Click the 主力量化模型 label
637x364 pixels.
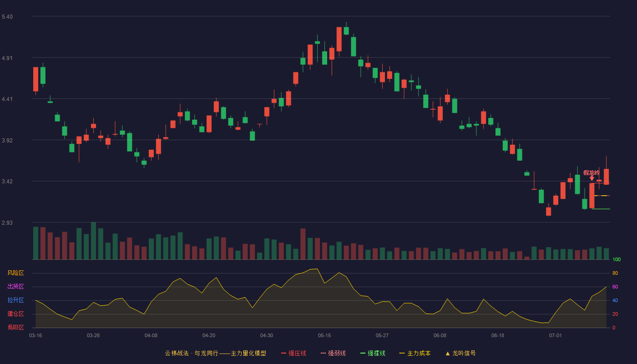[x=248, y=353]
